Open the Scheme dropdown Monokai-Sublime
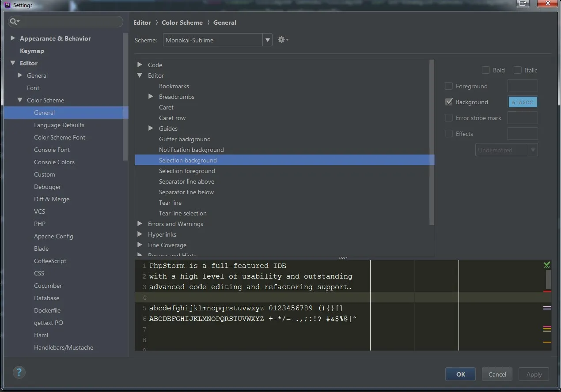 (x=217, y=40)
